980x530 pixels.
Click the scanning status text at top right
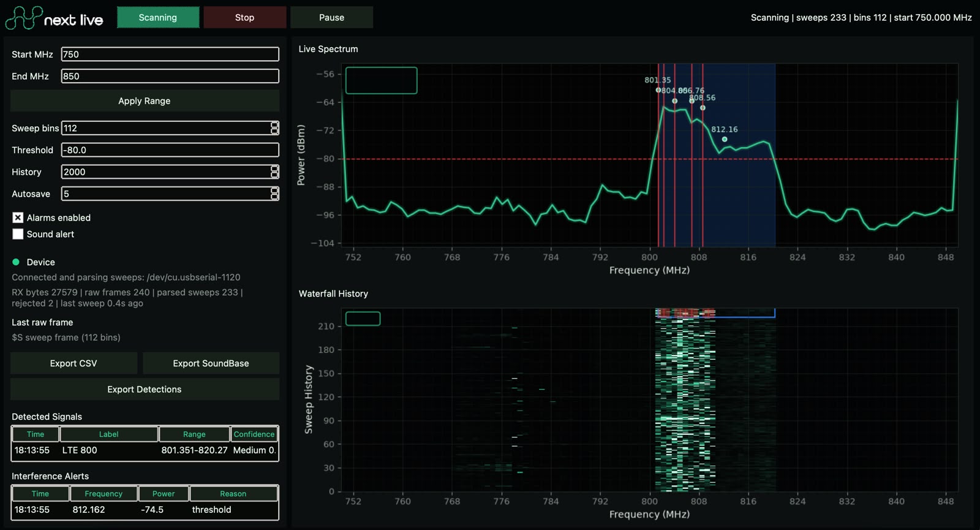coord(861,17)
